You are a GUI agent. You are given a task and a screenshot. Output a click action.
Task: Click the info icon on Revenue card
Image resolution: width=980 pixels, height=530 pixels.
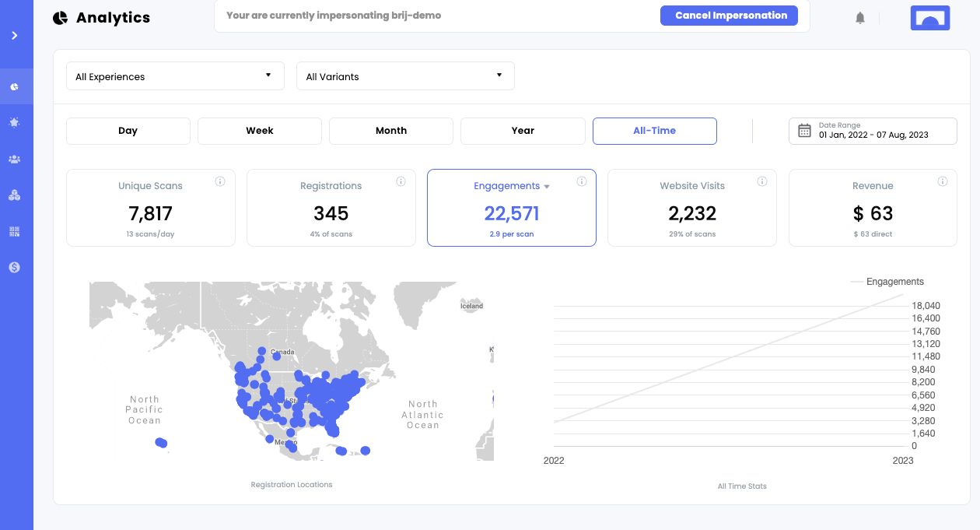point(943,181)
